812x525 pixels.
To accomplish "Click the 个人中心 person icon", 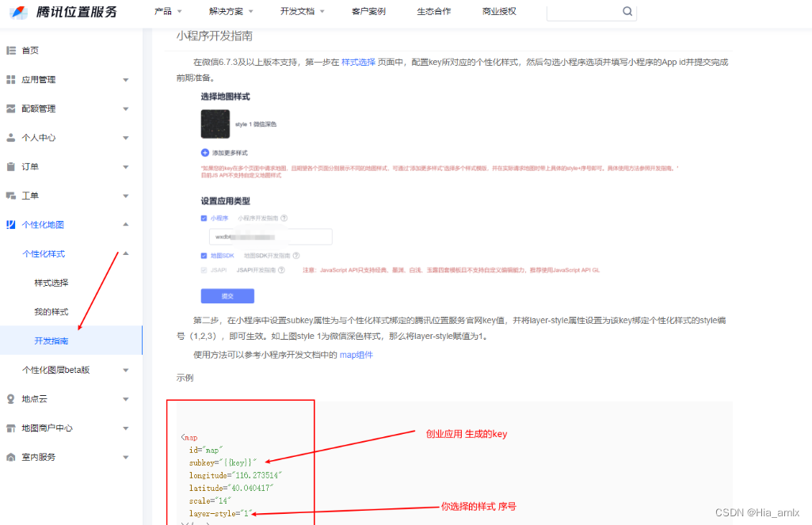I will click(11, 137).
